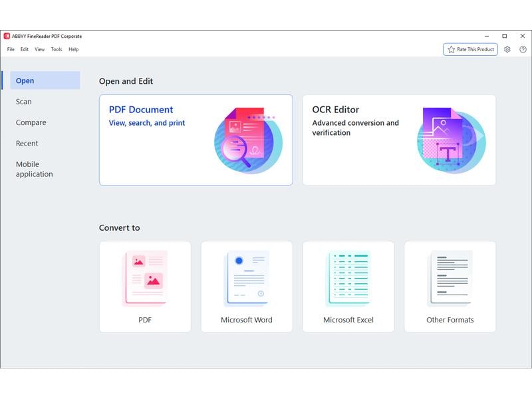Click the ABBYY FineReader app logo
Screen dimensions: 532x399
pos(7,36)
